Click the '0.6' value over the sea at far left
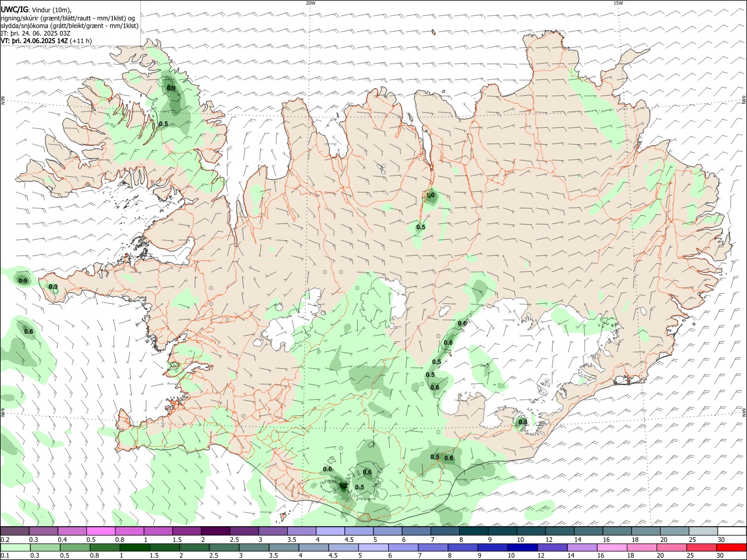The image size is (747, 560). pyautogui.click(x=29, y=331)
